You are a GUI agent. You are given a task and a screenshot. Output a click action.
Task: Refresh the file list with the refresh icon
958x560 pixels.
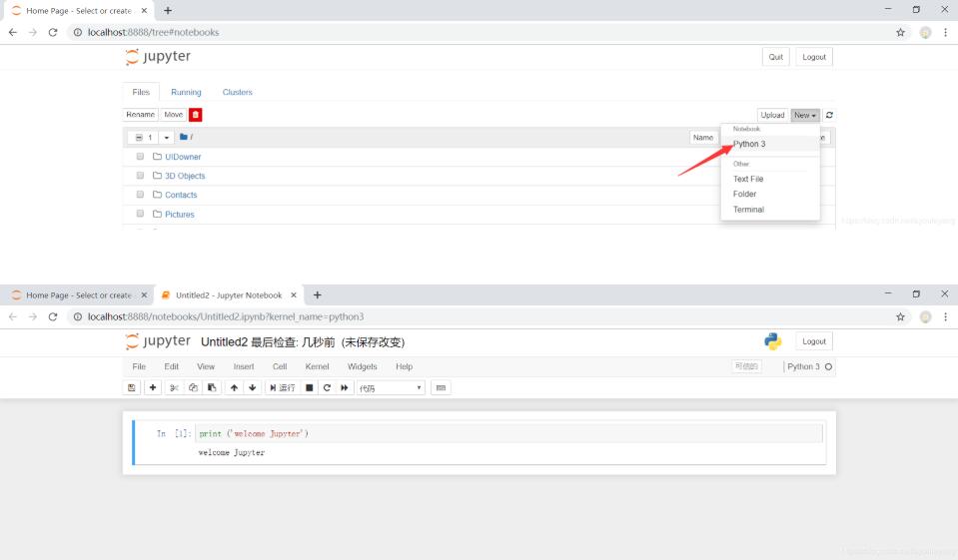point(829,115)
